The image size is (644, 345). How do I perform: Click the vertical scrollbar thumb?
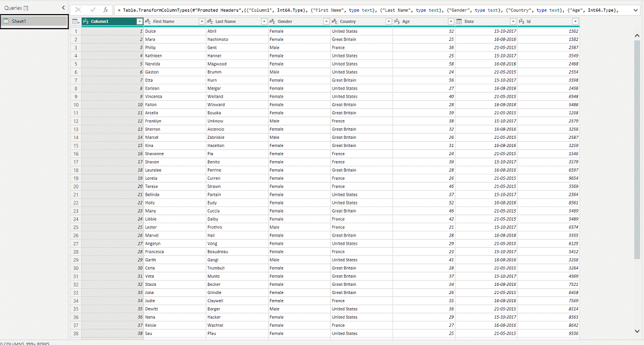637,150
